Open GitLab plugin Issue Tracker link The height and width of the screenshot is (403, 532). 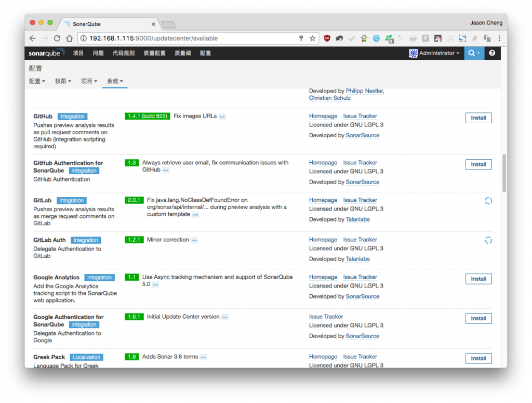click(x=360, y=200)
